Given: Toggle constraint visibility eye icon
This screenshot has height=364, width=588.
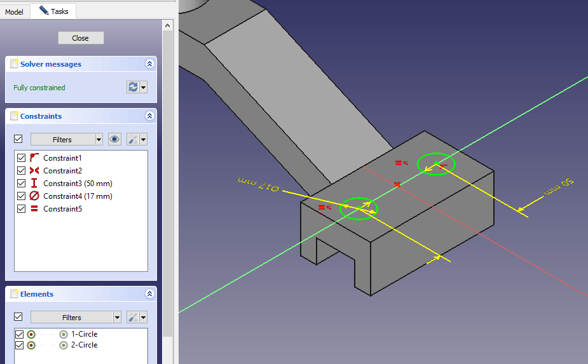Looking at the screenshot, I should click(114, 140).
